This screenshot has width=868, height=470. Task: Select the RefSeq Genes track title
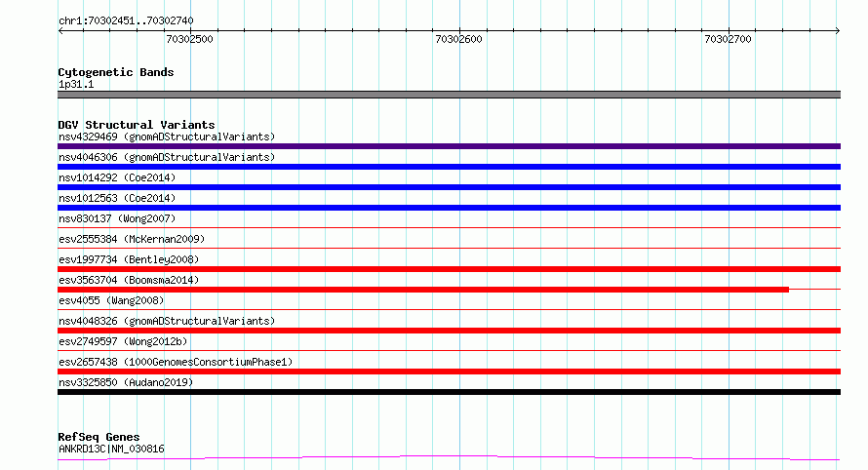[x=99, y=437]
